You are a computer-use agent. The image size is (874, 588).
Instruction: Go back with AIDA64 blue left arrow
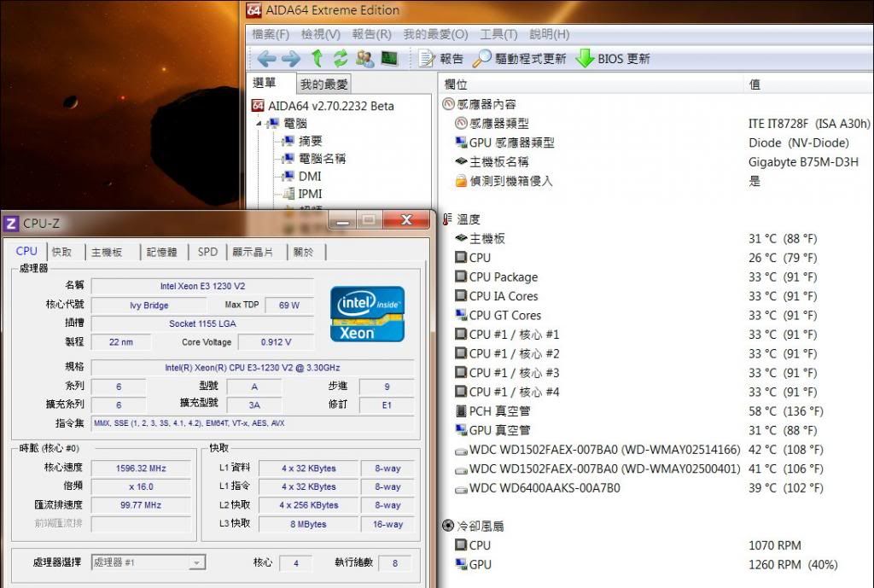[x=267, y=59]
